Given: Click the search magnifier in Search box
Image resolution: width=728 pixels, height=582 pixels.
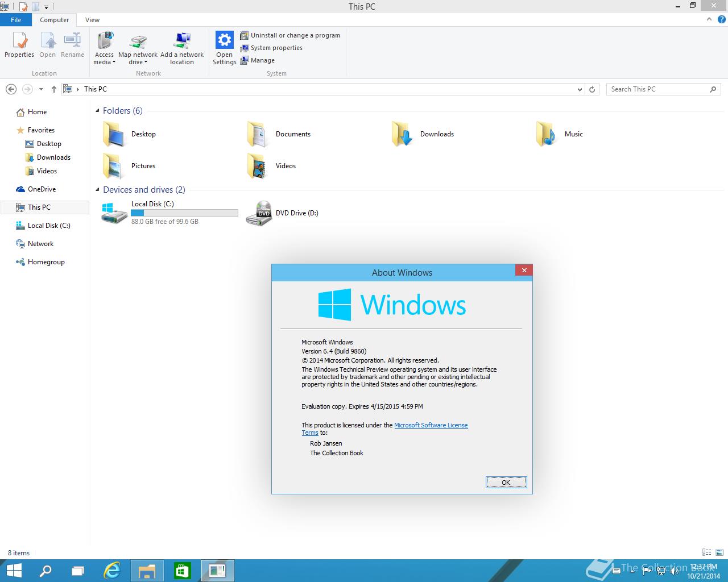Looking at the screenshot, I should [x=713, y=89].
